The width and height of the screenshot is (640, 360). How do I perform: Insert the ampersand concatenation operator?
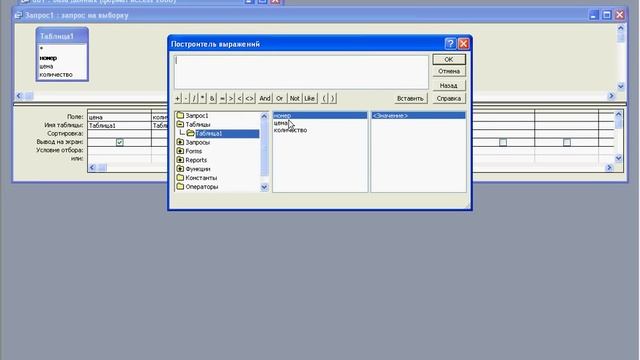(212, 98)
